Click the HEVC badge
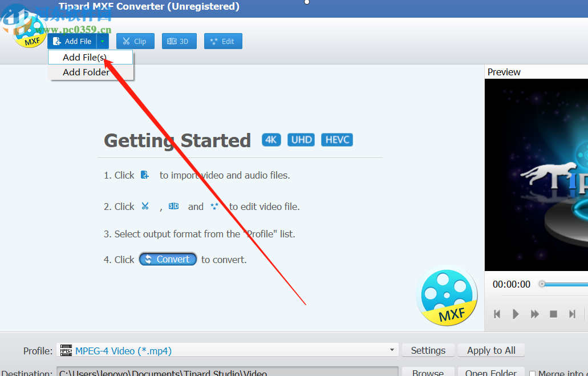 coord(336,140)
